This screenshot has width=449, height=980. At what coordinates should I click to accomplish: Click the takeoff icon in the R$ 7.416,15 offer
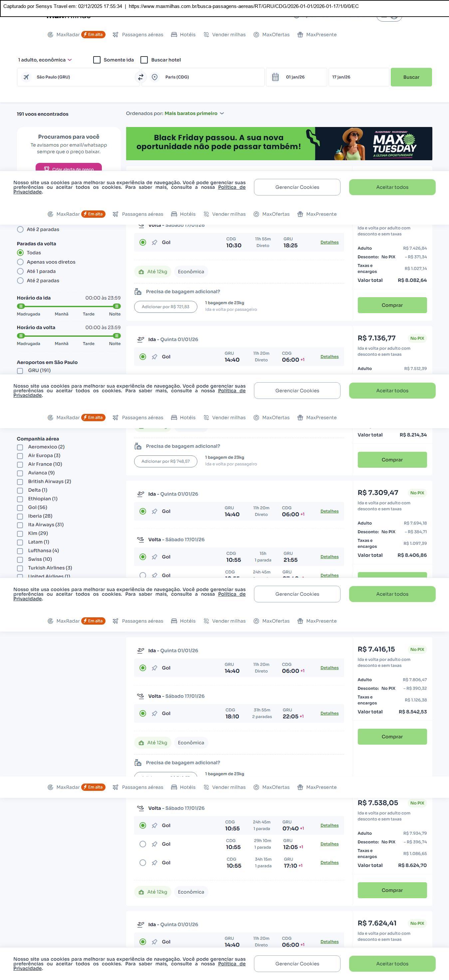(x=140, y=650)
